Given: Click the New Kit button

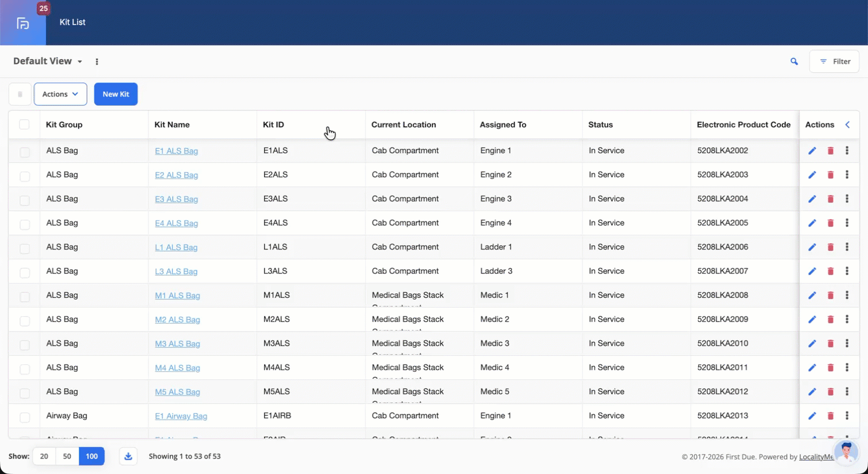Looking at the screenshot, I should click(116, 94).
